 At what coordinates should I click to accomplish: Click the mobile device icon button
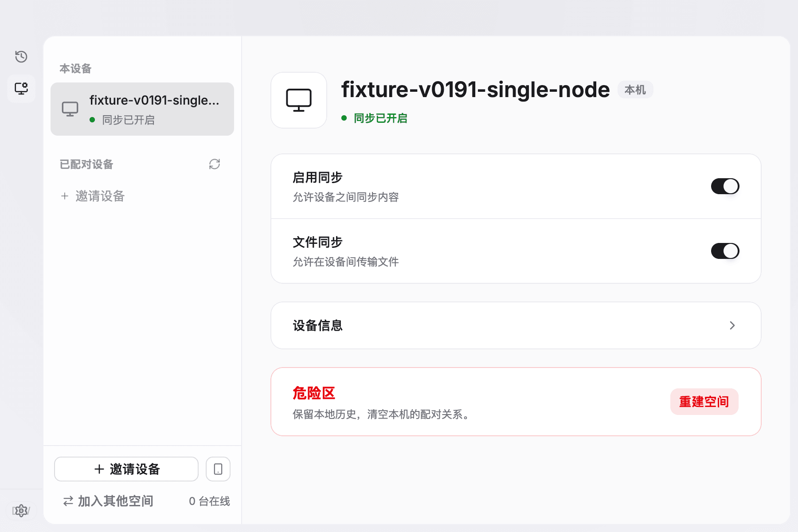pyautogui.click(x=218, y=469)
